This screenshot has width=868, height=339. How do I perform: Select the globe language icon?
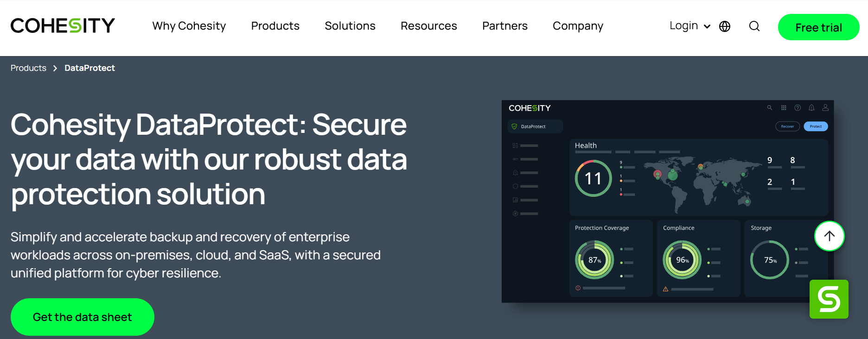(725, 26)
